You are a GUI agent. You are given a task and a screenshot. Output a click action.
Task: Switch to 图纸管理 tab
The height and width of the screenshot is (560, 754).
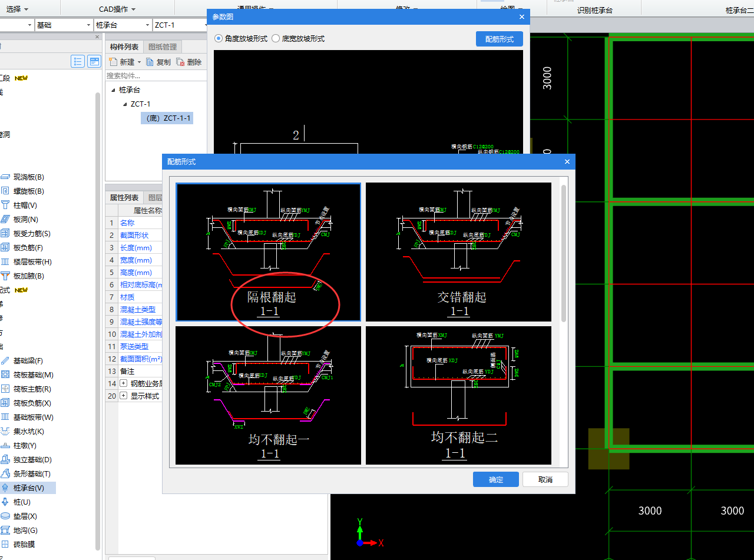[x=162, y=47]
